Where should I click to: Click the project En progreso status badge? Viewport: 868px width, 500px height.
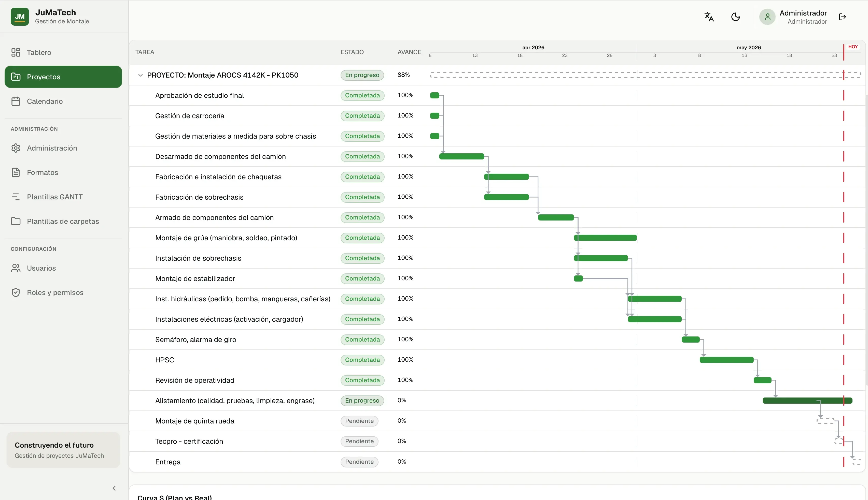point(362,75)
